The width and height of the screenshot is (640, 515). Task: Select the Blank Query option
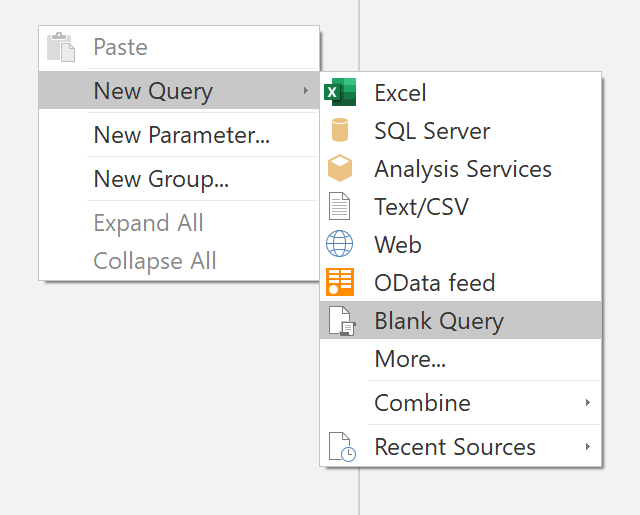pyautogui.click(x=439, y=321)
